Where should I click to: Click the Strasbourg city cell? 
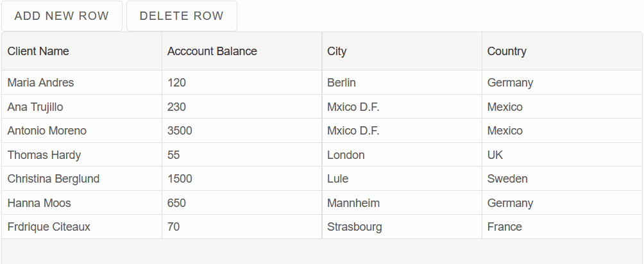pos(402,227)
